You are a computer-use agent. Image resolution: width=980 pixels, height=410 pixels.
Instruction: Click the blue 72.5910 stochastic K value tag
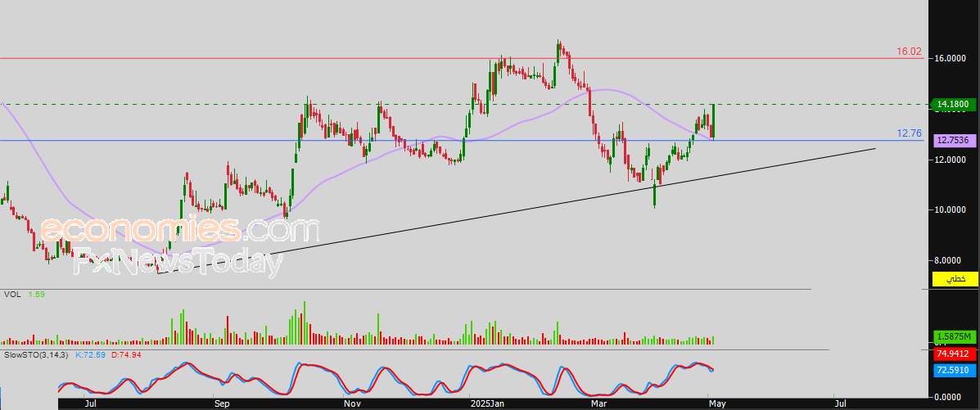pyautogui.click(x=953, y=371)
